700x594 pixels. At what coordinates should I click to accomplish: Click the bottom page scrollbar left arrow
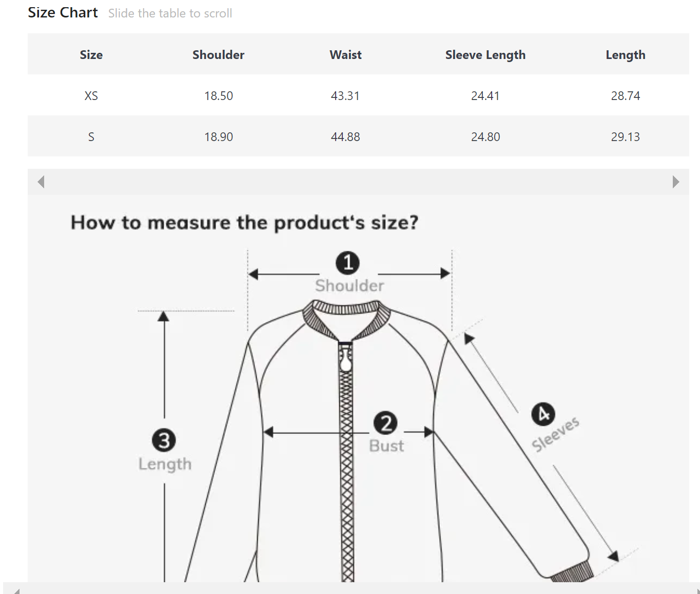click(x=16, y=590)
